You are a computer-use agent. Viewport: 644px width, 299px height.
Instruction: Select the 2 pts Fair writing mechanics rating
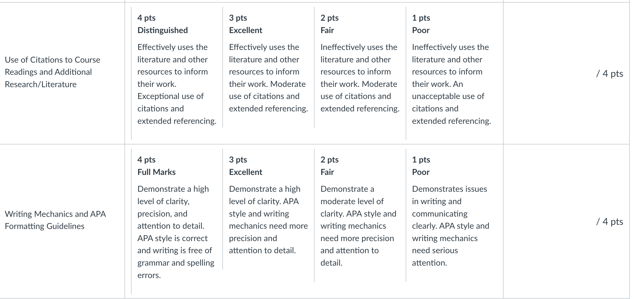click(360, 215)
